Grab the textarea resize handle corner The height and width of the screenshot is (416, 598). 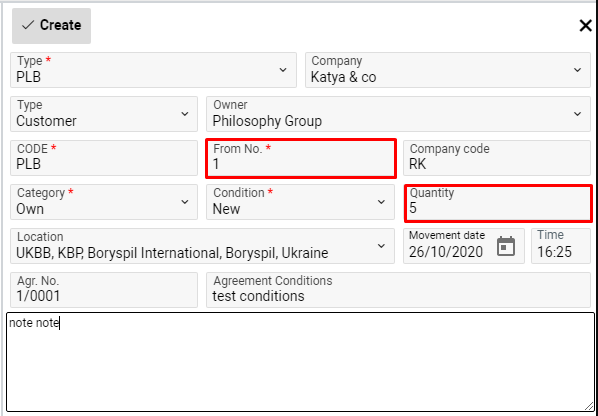point(590,407)
